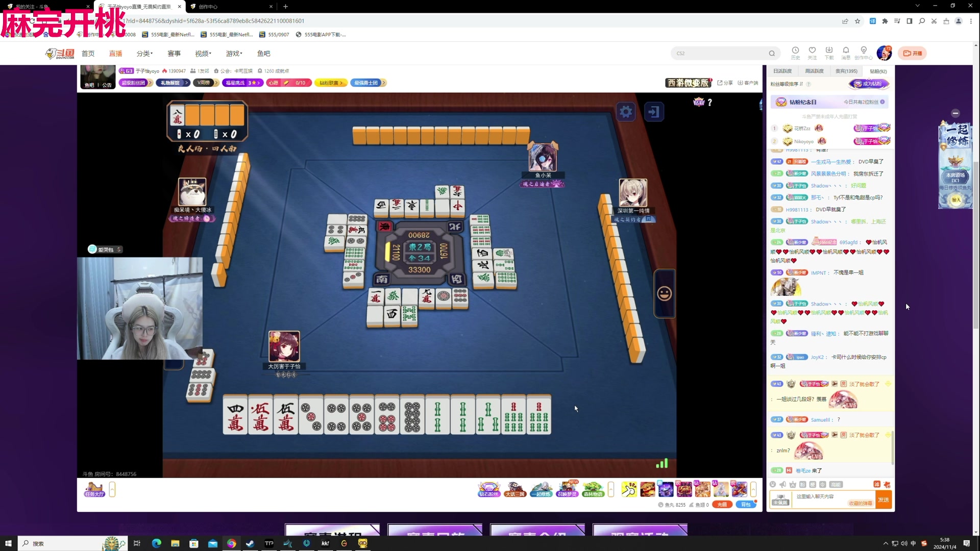This screenshot has height=551, width=980.
Task: Click the 礼物展馆 button
Action: (x=173, y=83)
